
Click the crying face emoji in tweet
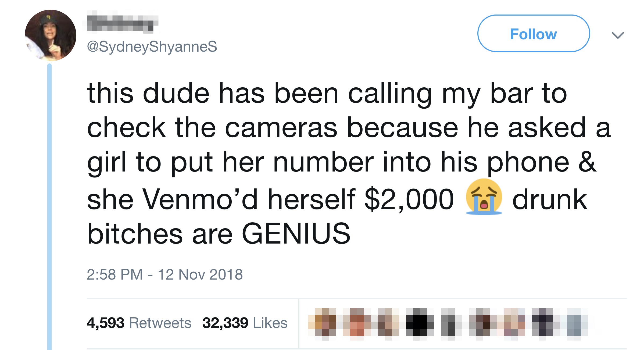[x=484, y=197]
